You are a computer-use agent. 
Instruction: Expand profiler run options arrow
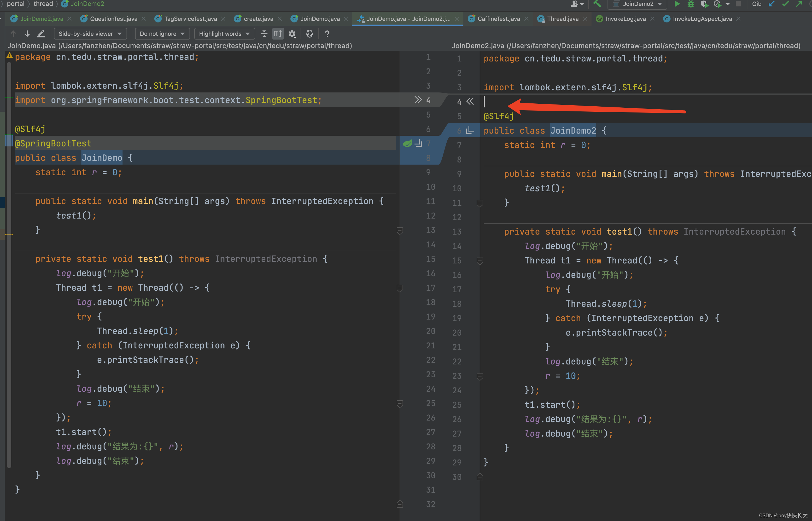click(727, 4)
